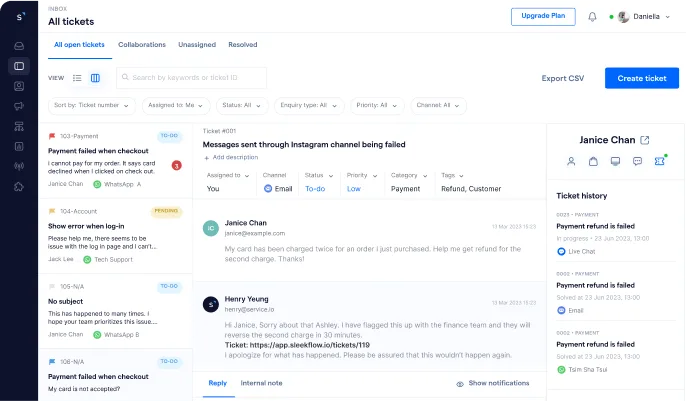Open Live Chat payment refund history entry
686x401 pixels.
616,233
